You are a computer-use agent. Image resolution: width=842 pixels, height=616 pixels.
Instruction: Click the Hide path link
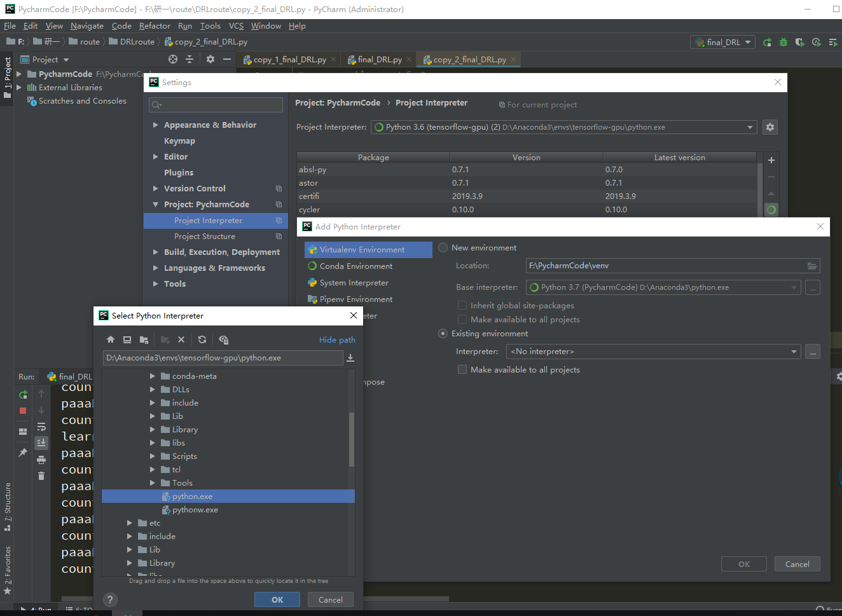[x=337, y=340]
